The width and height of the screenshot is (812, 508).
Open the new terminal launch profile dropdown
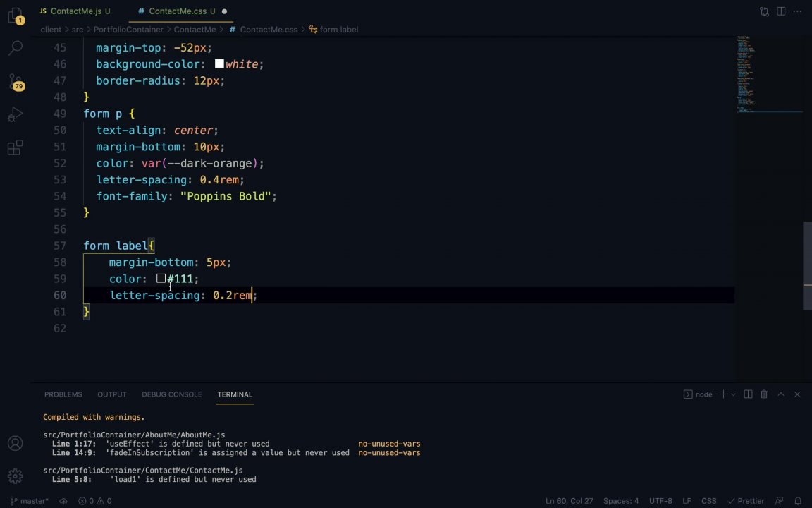(x=734, y=394)
